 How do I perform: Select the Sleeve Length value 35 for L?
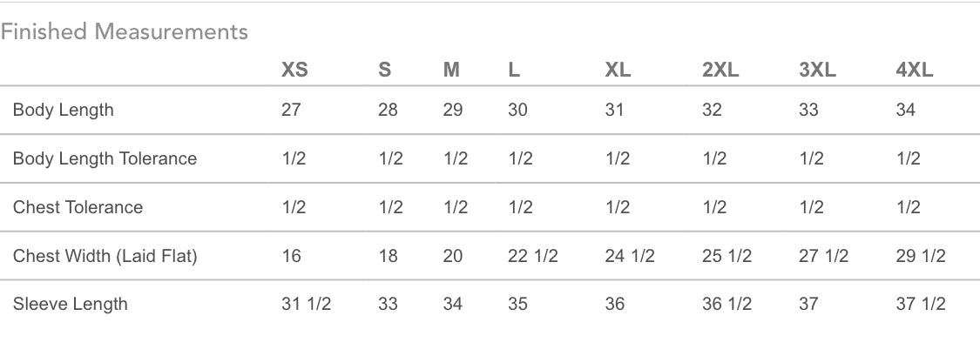517,304
